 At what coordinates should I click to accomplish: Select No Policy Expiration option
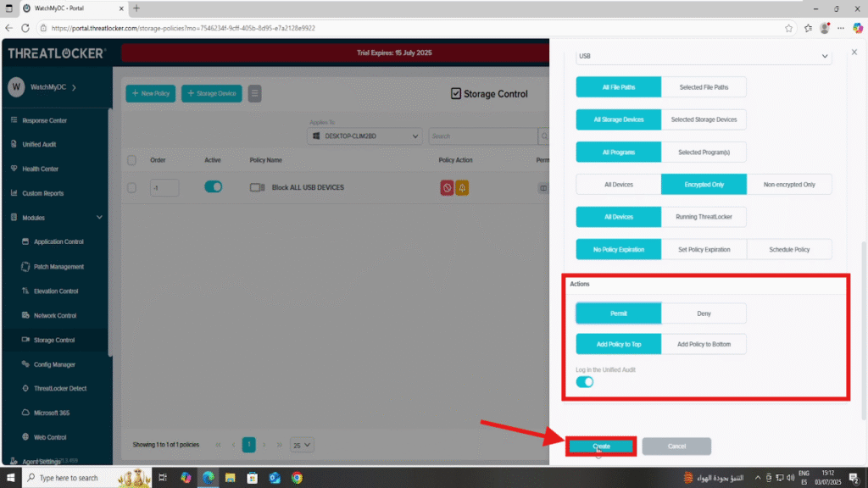(618, 250)
